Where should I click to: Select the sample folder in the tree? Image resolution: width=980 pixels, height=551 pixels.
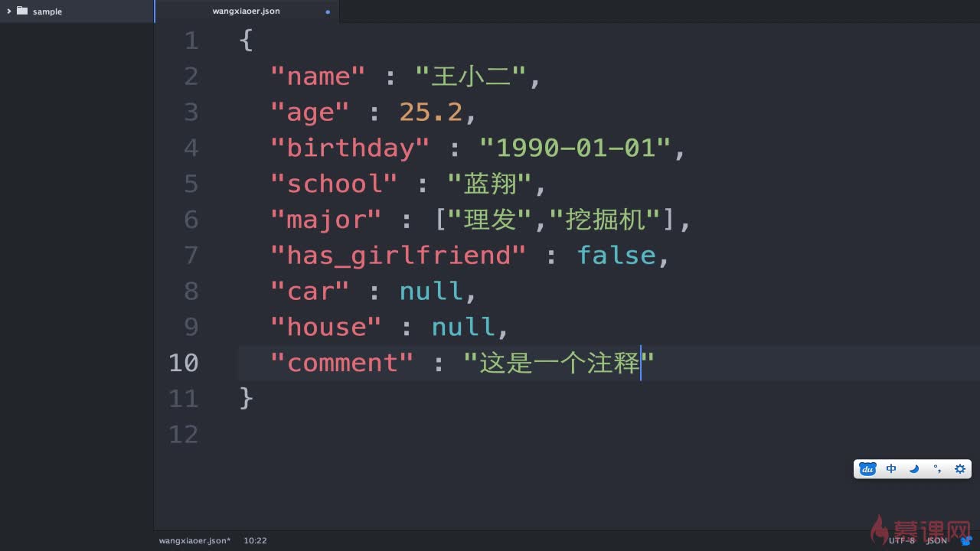click(x=77, y=11)
